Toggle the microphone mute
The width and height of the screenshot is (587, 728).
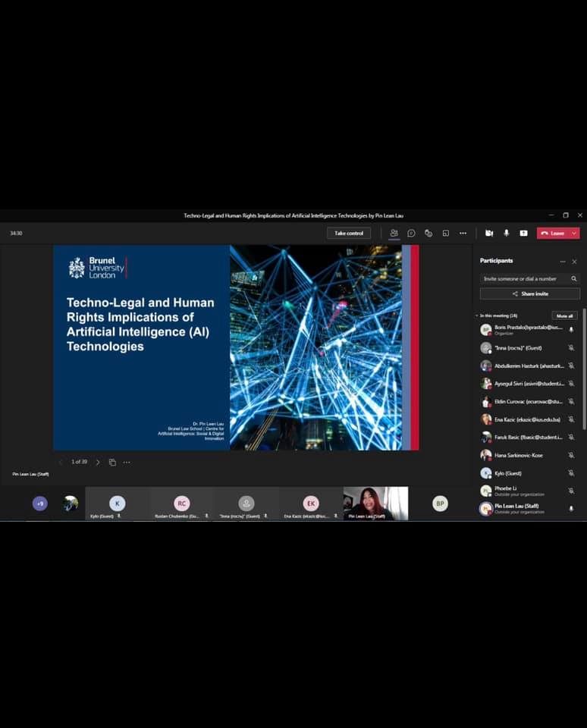[507, 234]
